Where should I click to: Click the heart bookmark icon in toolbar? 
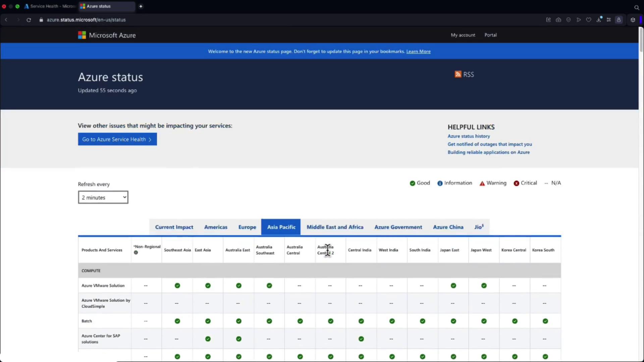coord(589,20)
